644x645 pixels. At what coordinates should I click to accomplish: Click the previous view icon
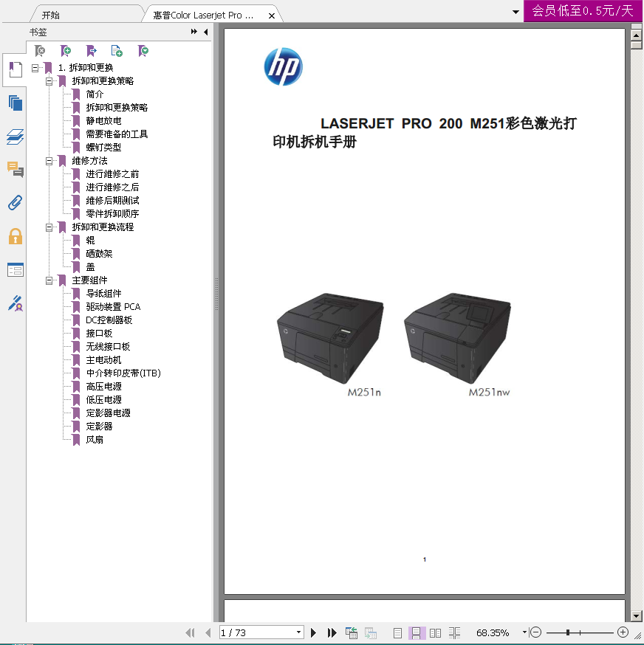[352, 632]
